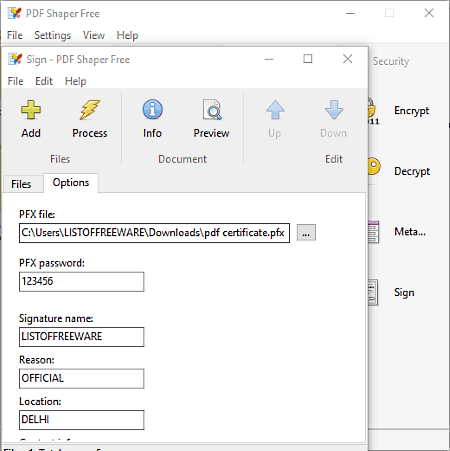Image resolution: width=450 pixels, height=451 pixels.
Task: Open View menu in main window
Action: point(94,35)
